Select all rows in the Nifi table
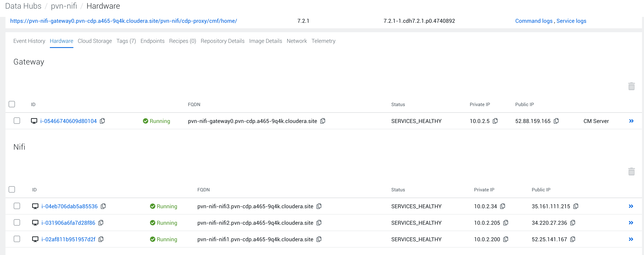The height and width of the screenshot is (255, 644). pos(12,189)
